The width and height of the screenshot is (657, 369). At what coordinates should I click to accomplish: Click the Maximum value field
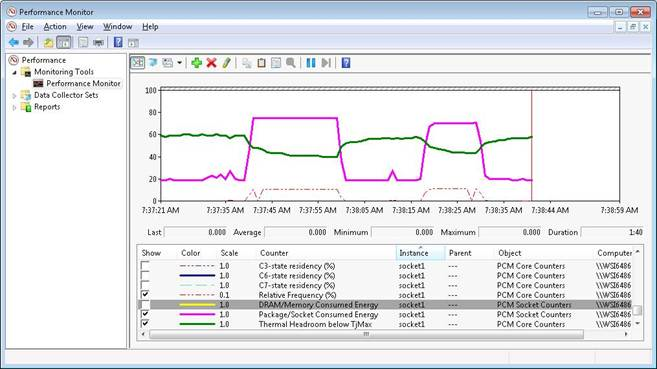click(x=510, y=232)
